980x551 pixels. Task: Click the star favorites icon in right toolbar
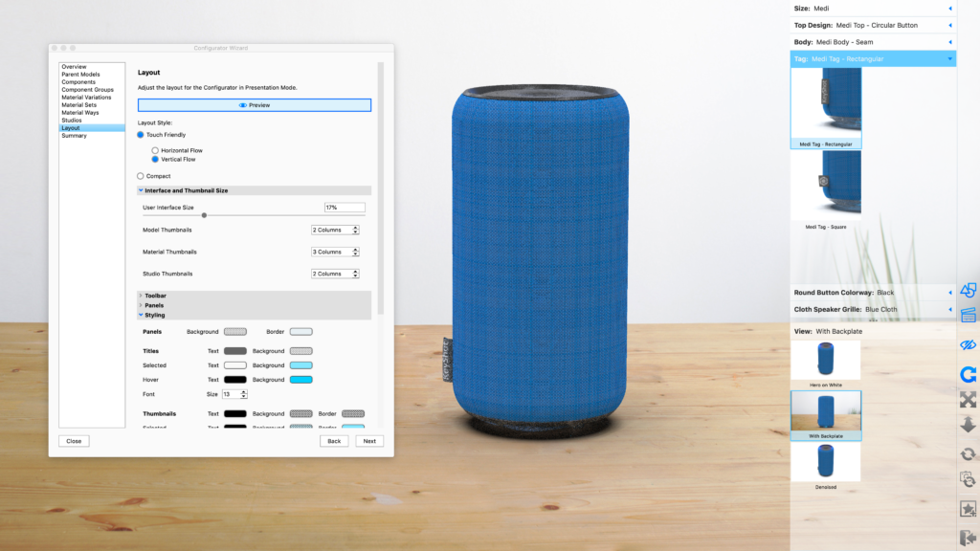(968, 508)
